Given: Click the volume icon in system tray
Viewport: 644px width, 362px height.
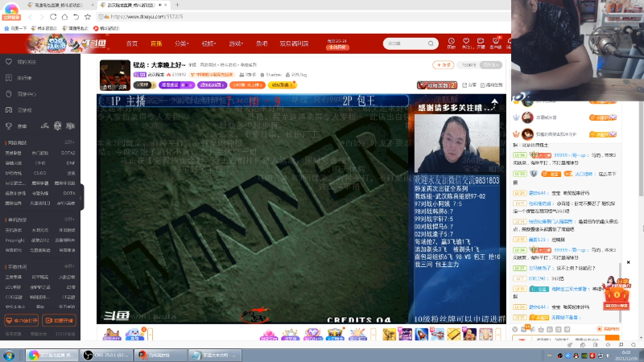Looking at the screenshot, I should point(608,356).
